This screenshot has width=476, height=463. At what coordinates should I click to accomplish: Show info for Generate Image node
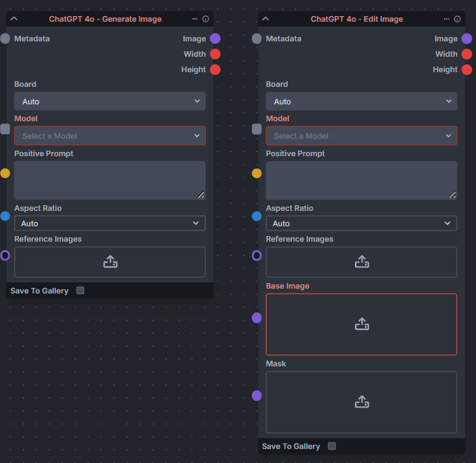[206, 19]
